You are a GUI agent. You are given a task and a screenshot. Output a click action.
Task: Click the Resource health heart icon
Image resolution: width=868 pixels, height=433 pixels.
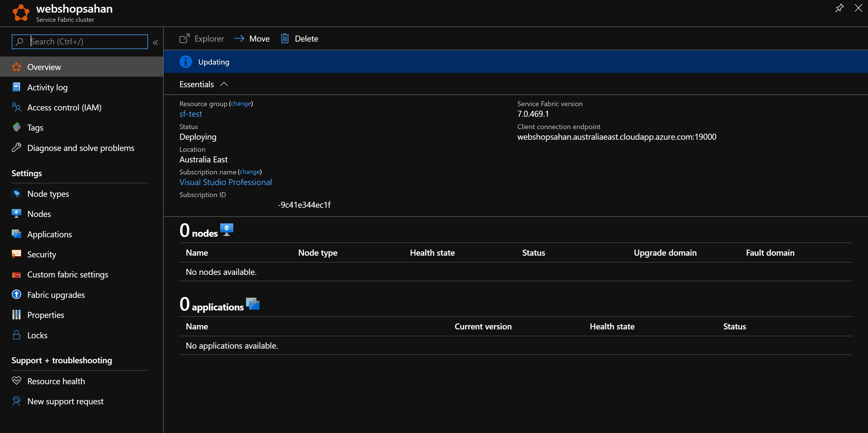point(16,381)
